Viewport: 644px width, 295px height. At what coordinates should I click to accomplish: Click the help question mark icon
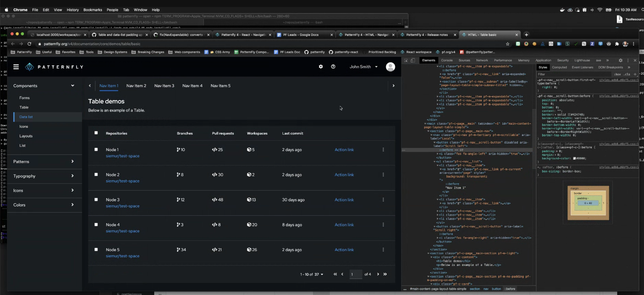(333, 66)
